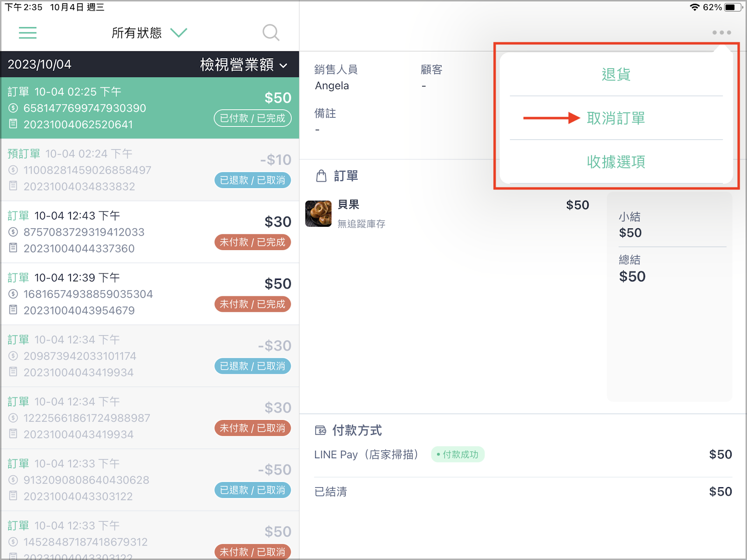Tap the search magnifier icon
The height and width of the screenshot is (560, 747).
[x=271, y=33]
